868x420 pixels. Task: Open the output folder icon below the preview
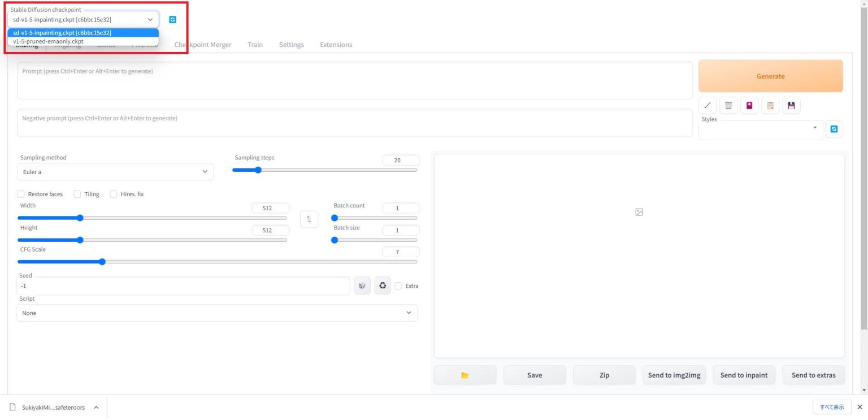(x=465, y=375)
